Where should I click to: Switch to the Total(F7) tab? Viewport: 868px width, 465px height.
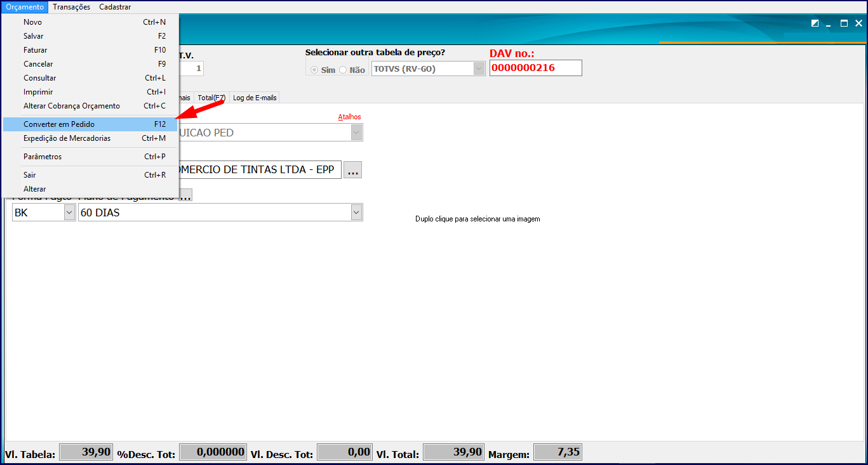tap(211, 98)
